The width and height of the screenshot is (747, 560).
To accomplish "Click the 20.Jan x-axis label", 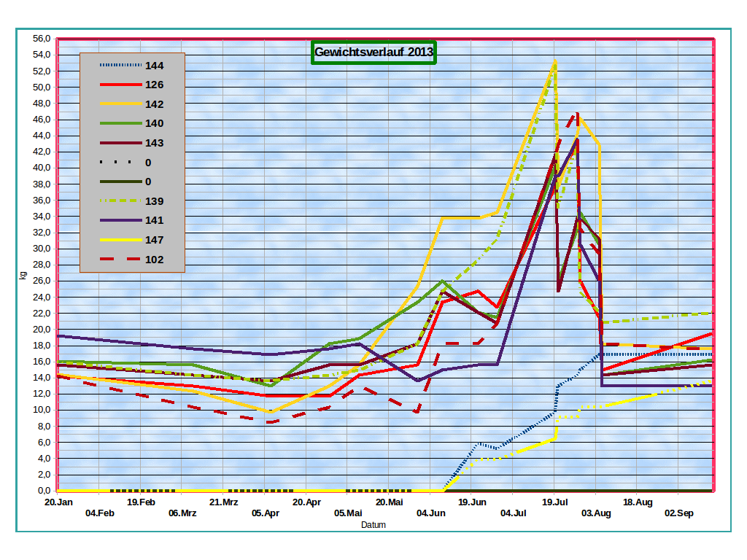I will (58, 502).
